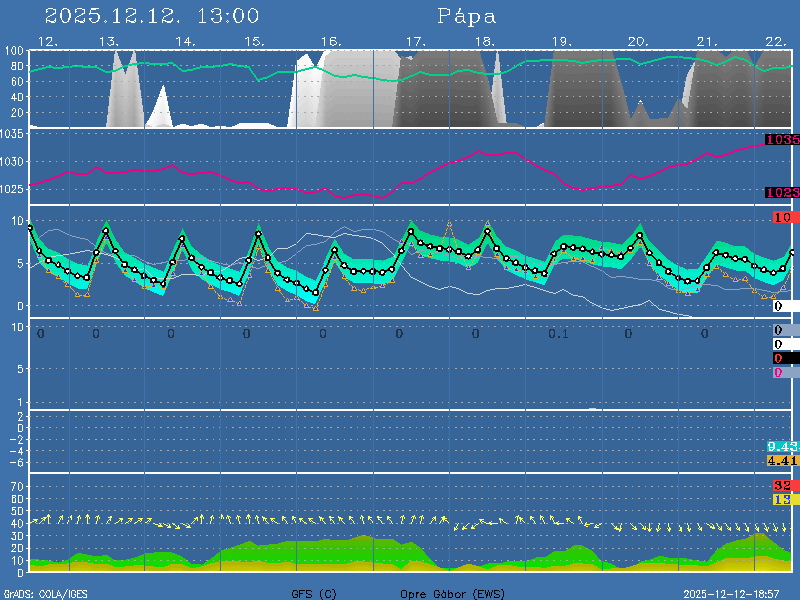Click the yellow wind speed label below 32
The width and height of the screenshot is (800, 600).
point(782,499)
